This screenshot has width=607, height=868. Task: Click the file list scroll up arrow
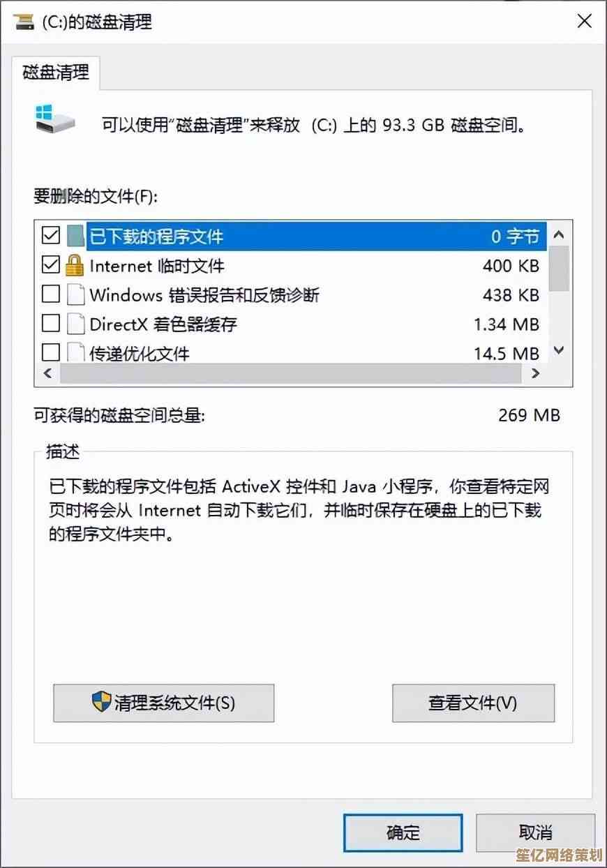coord(559,234)
